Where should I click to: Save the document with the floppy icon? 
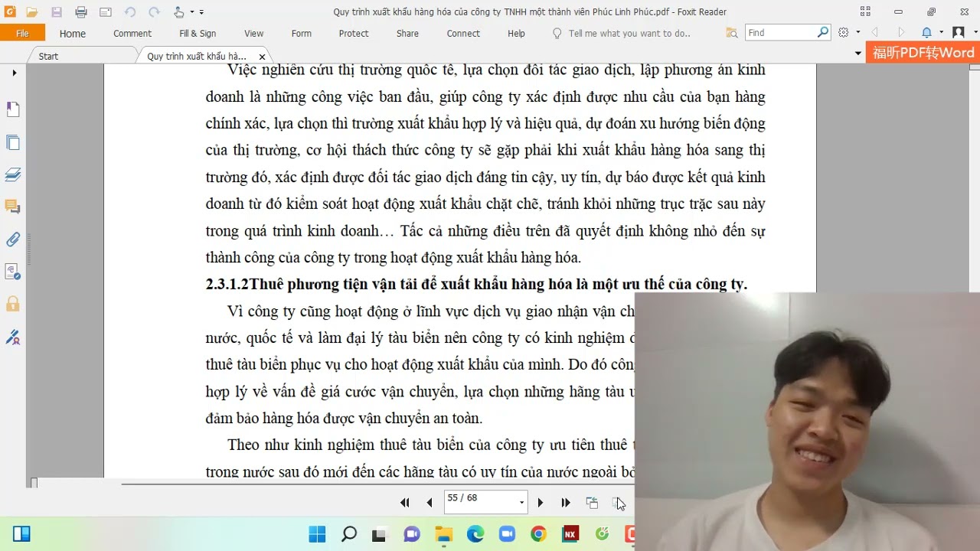[57, 12]
